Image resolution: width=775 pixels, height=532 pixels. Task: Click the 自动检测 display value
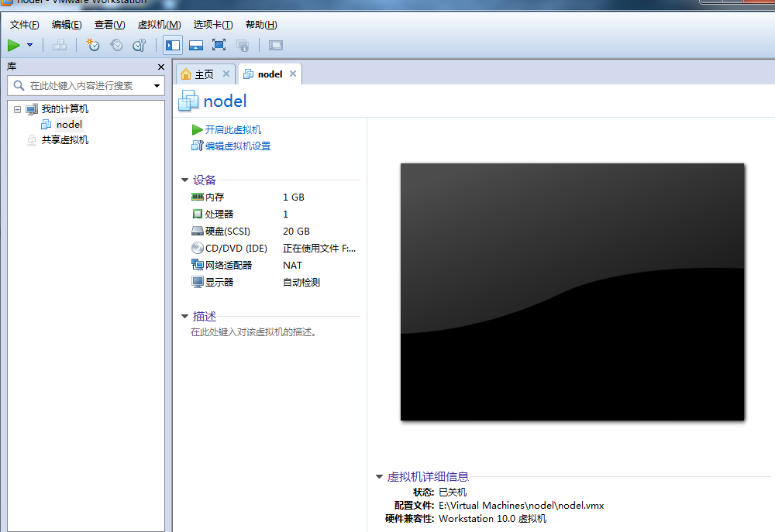[x=301, y=282]
